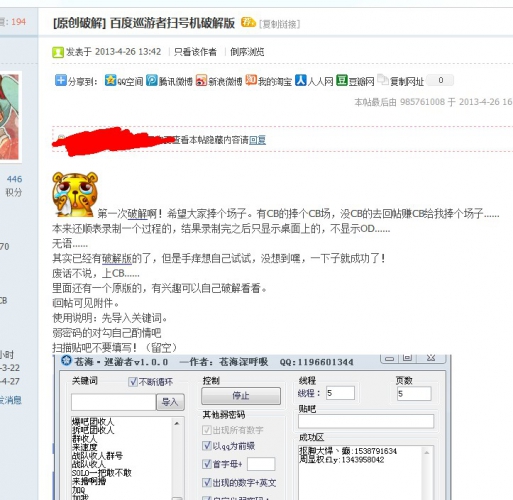
Task: Click the result row ending 1343958042
Action: pos(342,460)
